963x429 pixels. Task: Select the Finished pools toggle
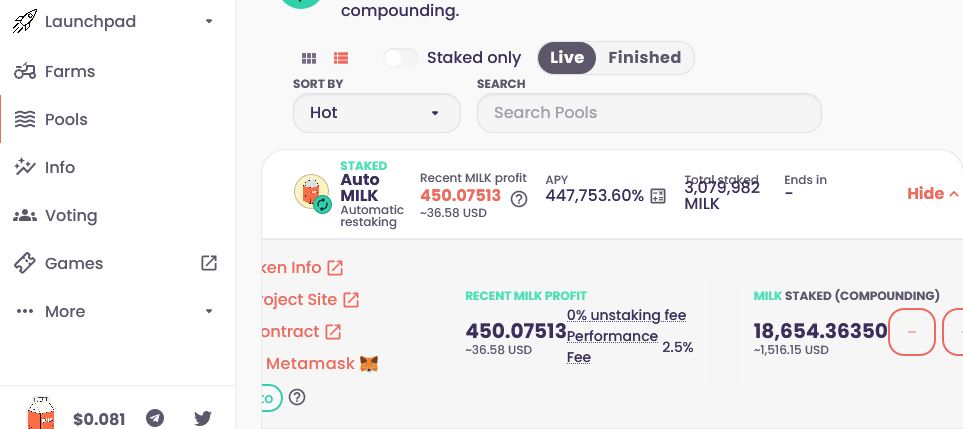coord(644,58)
